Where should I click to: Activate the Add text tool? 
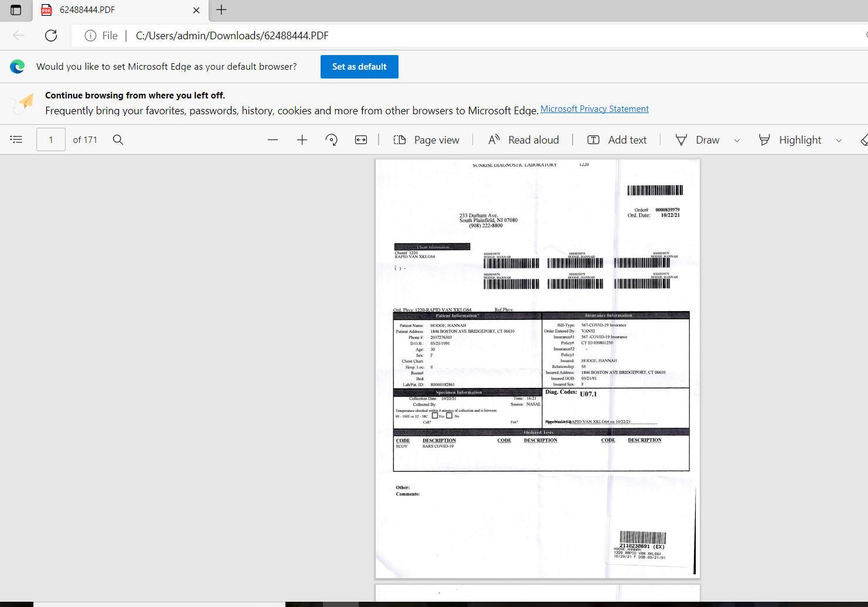click(x=617, y=140)
